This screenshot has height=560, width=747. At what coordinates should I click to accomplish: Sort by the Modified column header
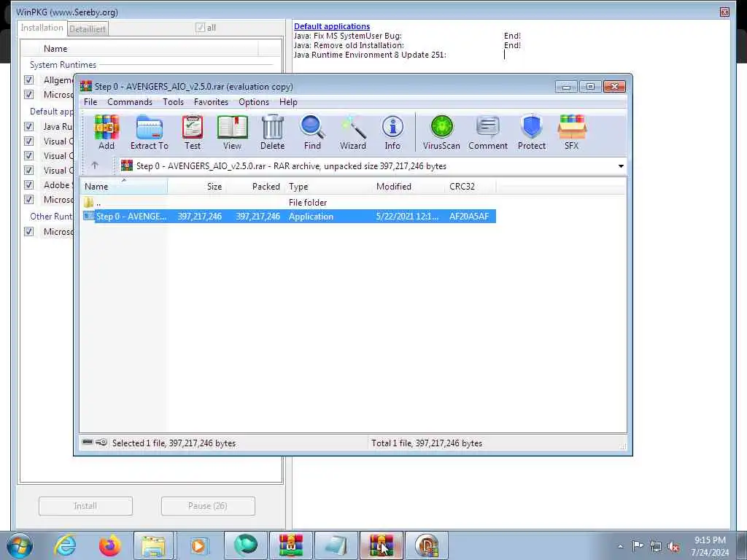tap(409, 186)
